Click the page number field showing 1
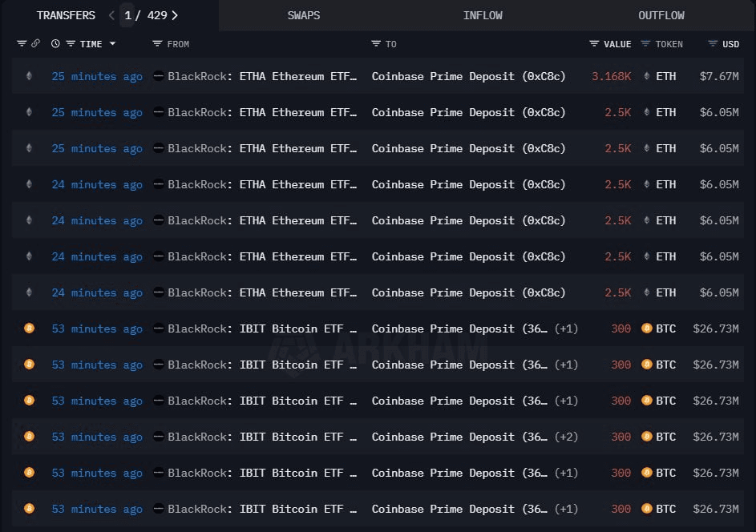The height and width of the screenshot is (532, 756). (x=127, y=15)
